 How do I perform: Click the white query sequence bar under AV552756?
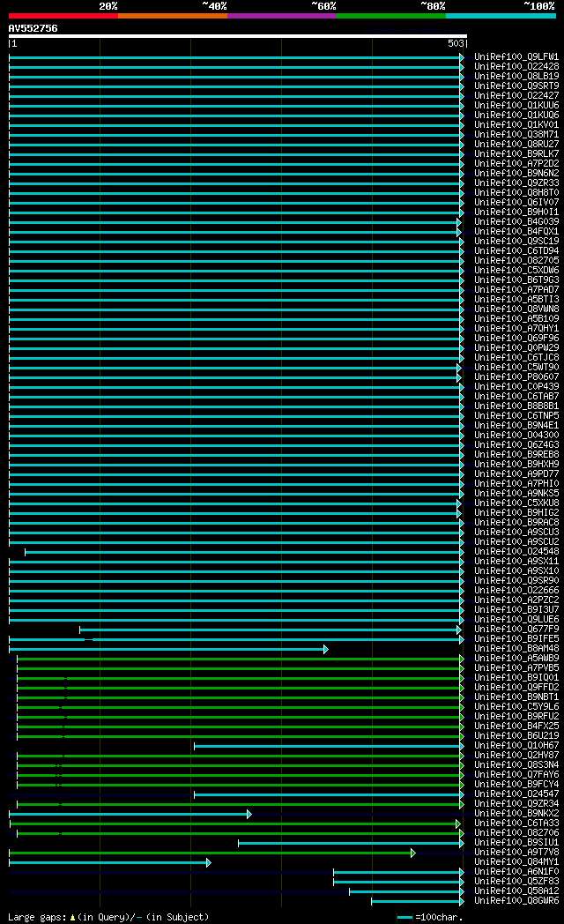[x=238, y=36]
